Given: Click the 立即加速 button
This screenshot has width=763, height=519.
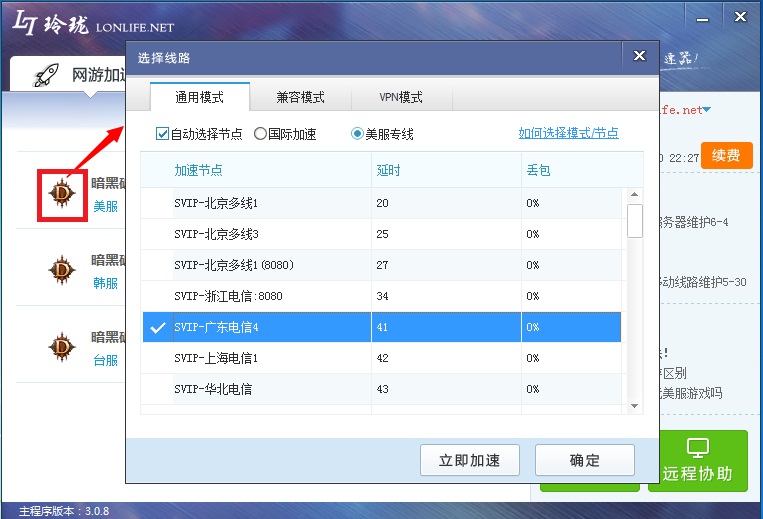Looking at the screenshot, I should (470, 460).
